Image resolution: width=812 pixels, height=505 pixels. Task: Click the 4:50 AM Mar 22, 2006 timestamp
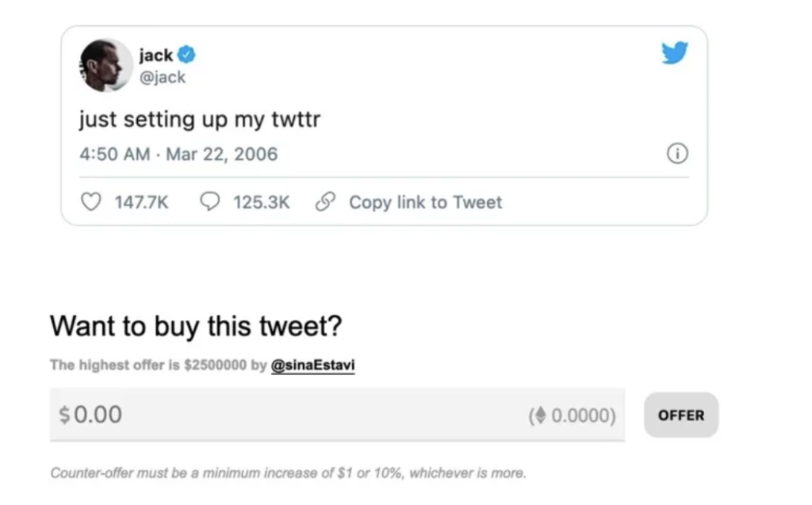coord(178,154)
